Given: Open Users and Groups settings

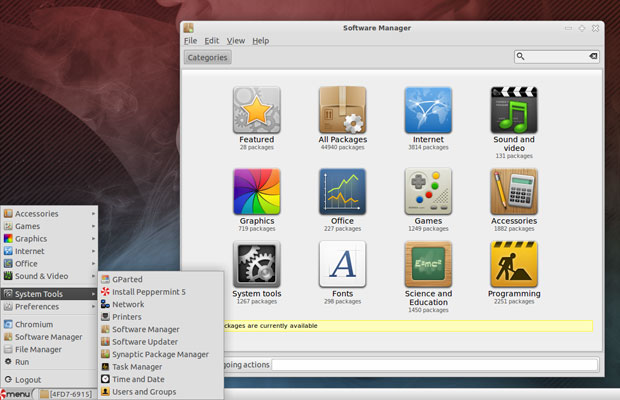Looking at the screenshot, I should (x=161, y=392).
